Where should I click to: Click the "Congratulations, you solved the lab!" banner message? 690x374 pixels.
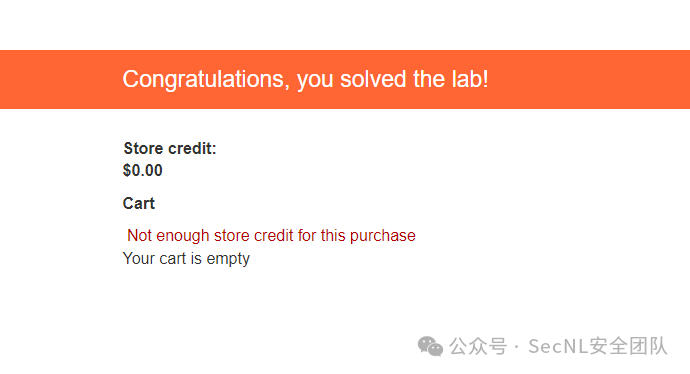point(305,80)
